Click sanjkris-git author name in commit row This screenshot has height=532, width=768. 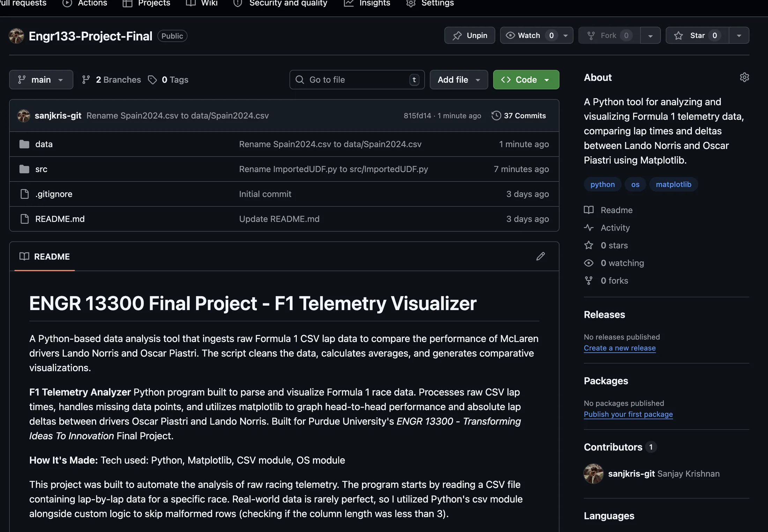[58, 116]
